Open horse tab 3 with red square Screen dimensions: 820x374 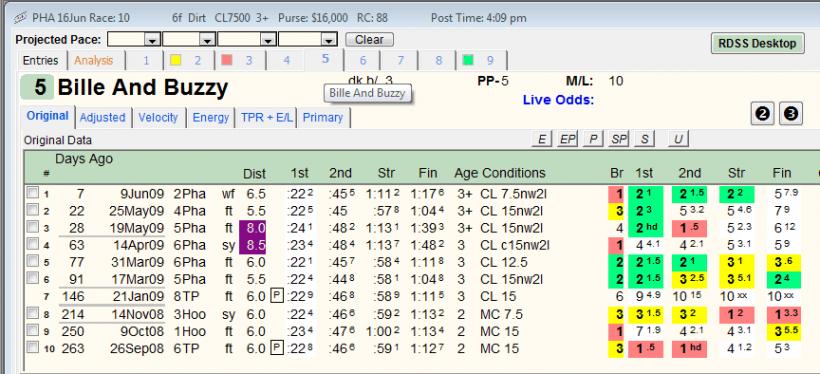click(x=237, y=60)
